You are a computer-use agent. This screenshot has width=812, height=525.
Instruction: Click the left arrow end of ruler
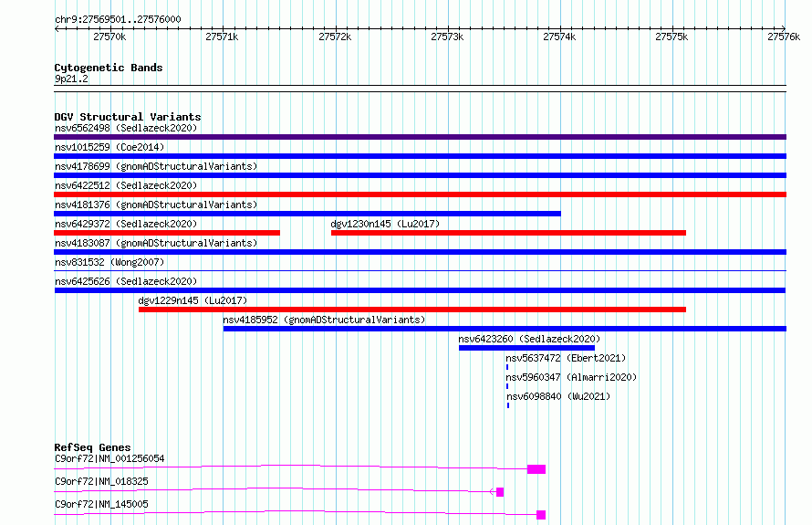(x=57, y=28)
